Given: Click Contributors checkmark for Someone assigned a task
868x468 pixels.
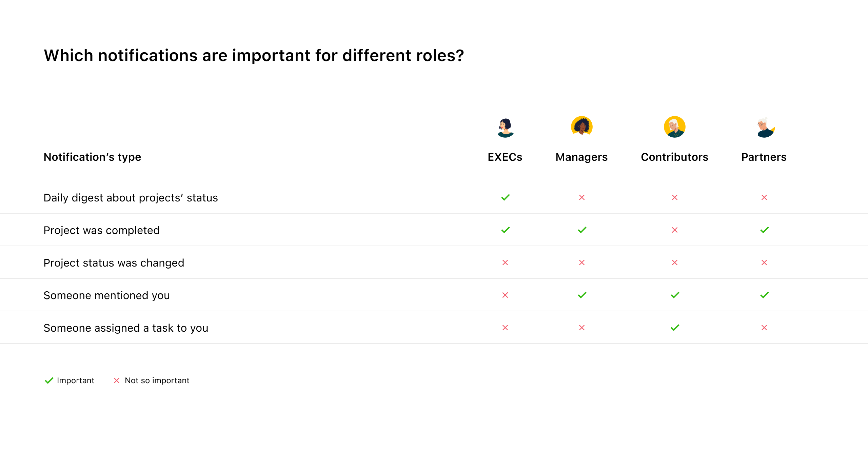Looking at the screenshot, I should 675,328.
